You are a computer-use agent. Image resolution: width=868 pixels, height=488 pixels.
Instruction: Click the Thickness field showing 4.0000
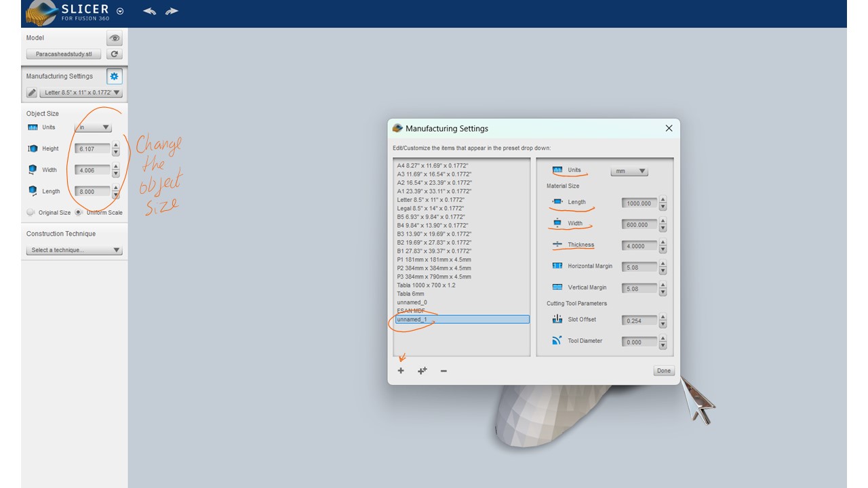pos(639,246)
